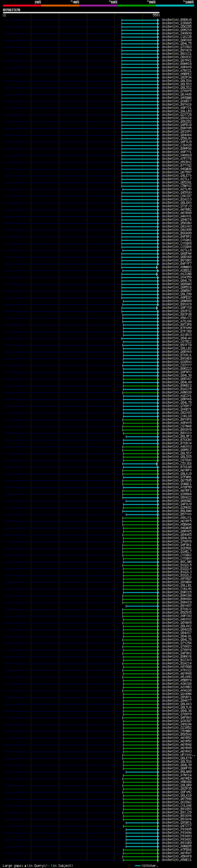Choose hit UniRef100_A7NYZ1
The height and width of the screenshot is (868, 197).
coord(177,71)
